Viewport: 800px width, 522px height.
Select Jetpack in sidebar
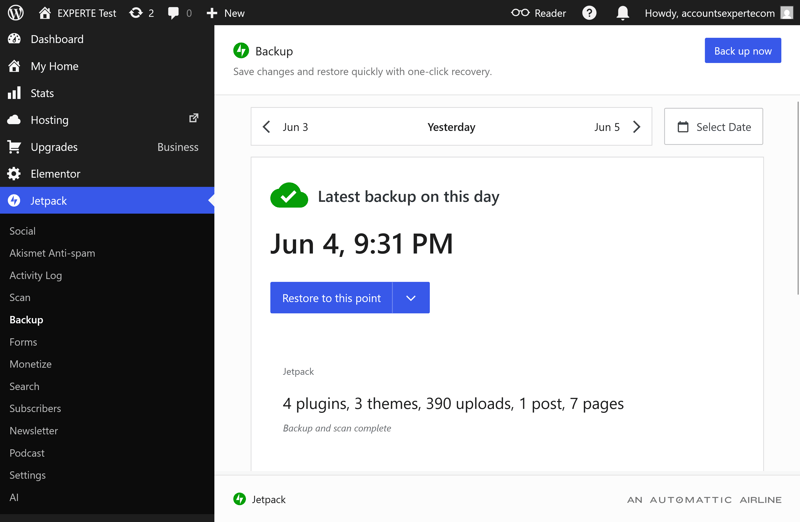click(107, 201)
